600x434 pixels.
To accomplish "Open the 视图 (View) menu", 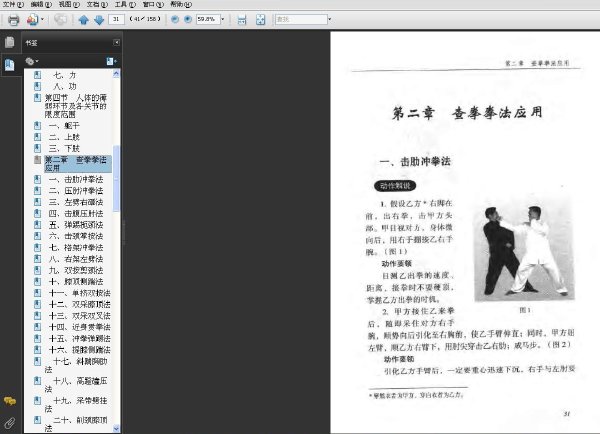I will [x=69, y=4].
